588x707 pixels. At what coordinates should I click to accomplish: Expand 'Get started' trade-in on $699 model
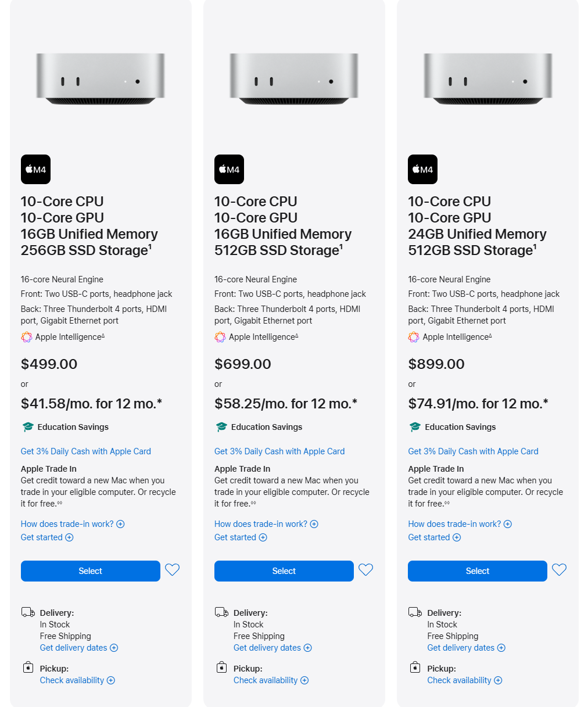[241, 537]
